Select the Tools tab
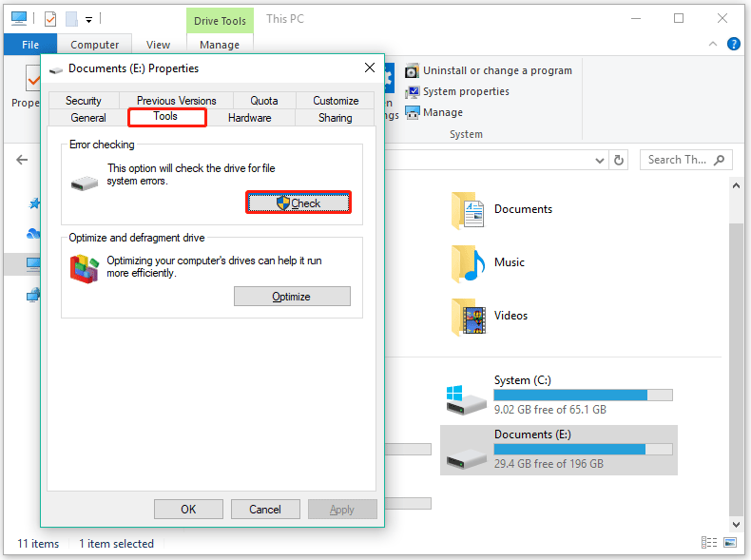 [167, 117]
